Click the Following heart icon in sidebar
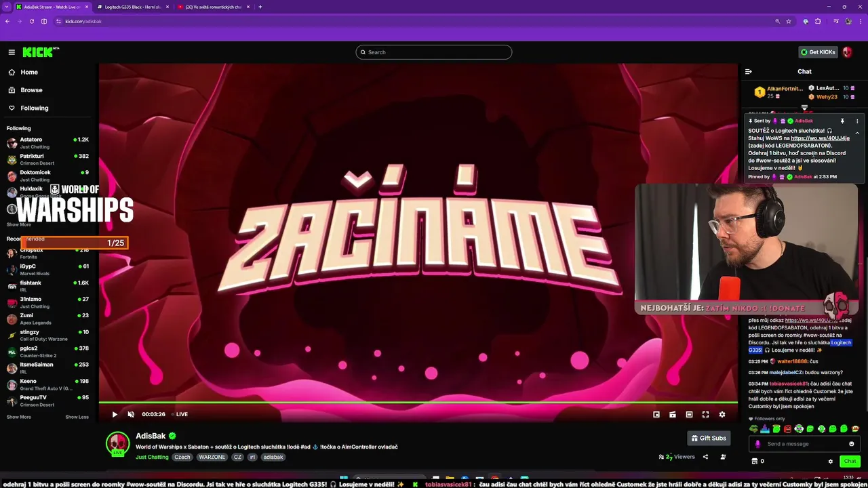 tap(12, 108)
